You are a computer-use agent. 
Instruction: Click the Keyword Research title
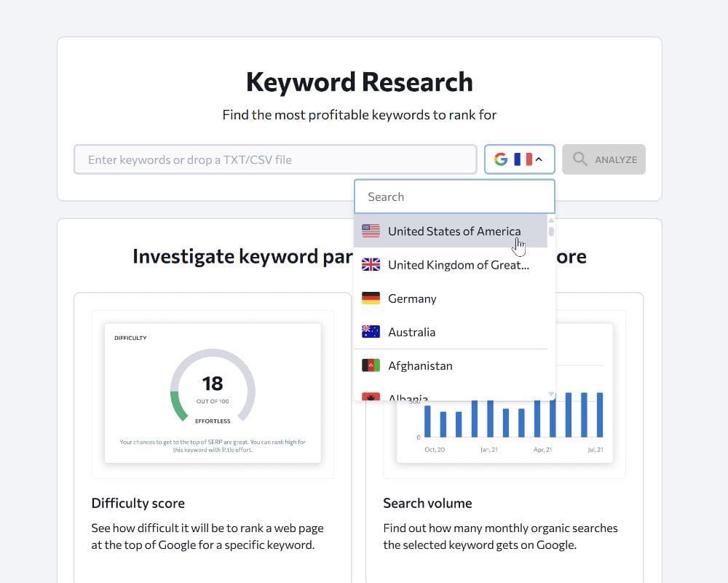[360, 82]
